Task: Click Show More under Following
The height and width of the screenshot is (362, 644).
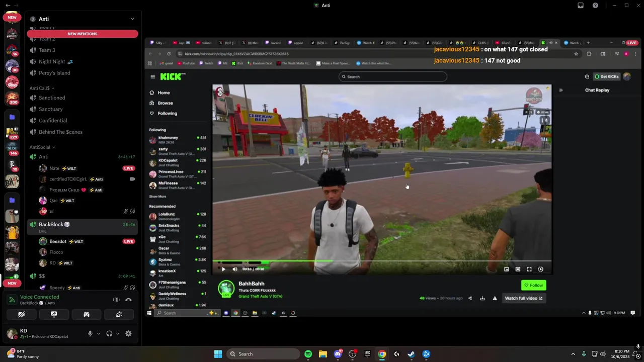Action: point(157,197)
